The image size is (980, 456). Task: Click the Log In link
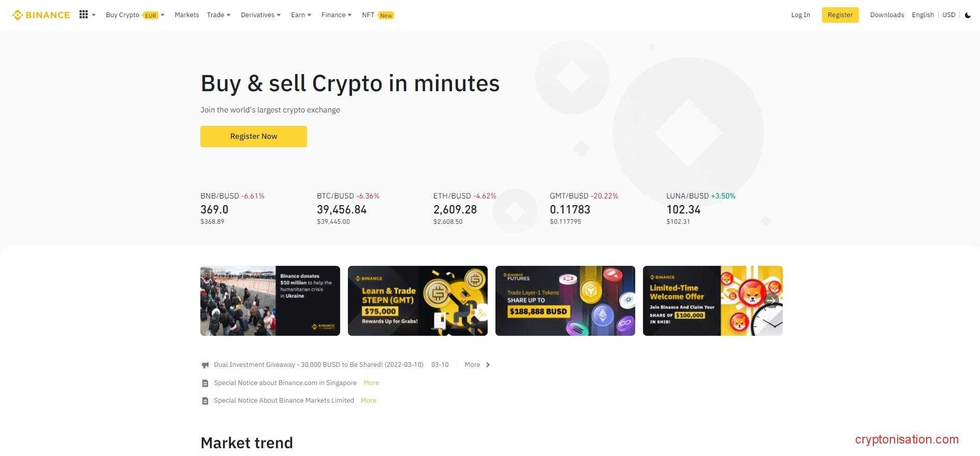pos(800,15)
